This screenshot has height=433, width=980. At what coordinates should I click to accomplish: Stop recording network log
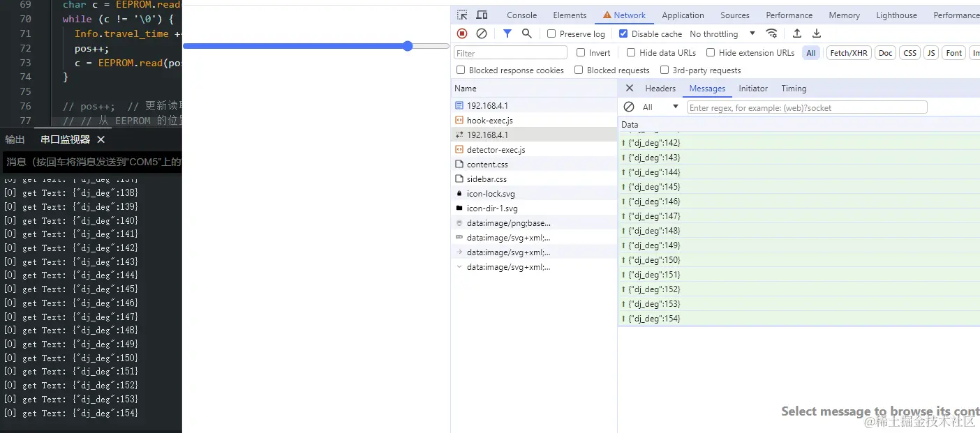click(462, 33)
